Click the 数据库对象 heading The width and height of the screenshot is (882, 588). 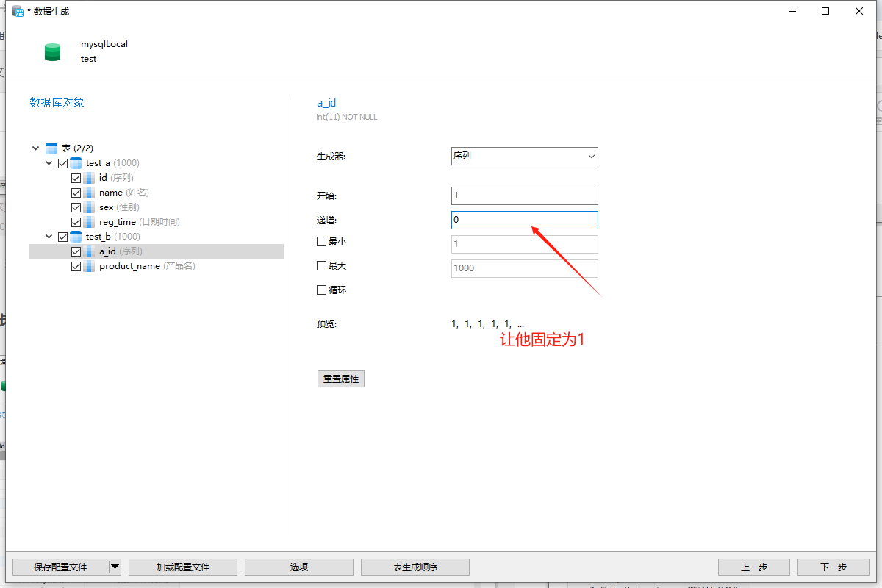(57, 102)
